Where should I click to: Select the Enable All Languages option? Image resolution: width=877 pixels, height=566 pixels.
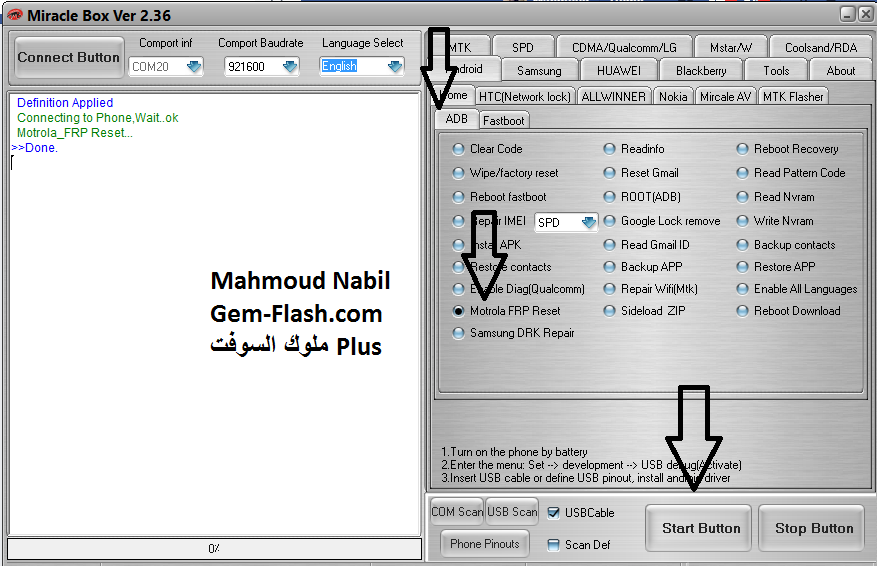tap(742, 289)
